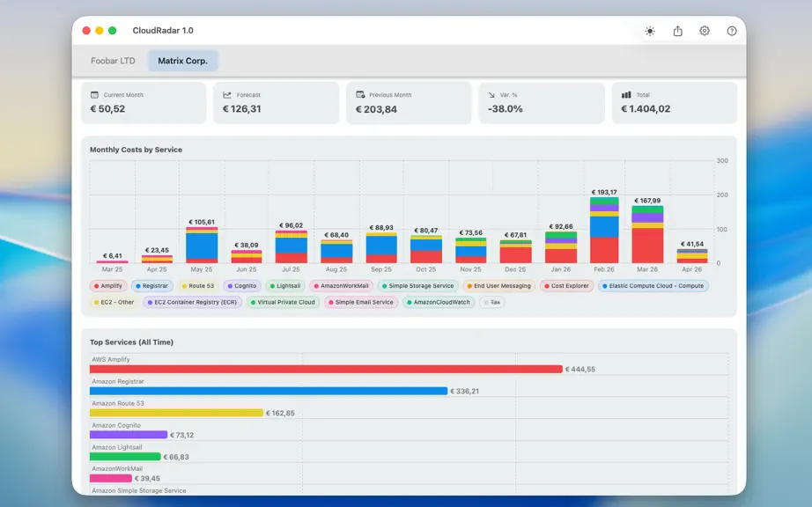
Task: Click the Current Month calendar icon
Action: pos(94,95)
